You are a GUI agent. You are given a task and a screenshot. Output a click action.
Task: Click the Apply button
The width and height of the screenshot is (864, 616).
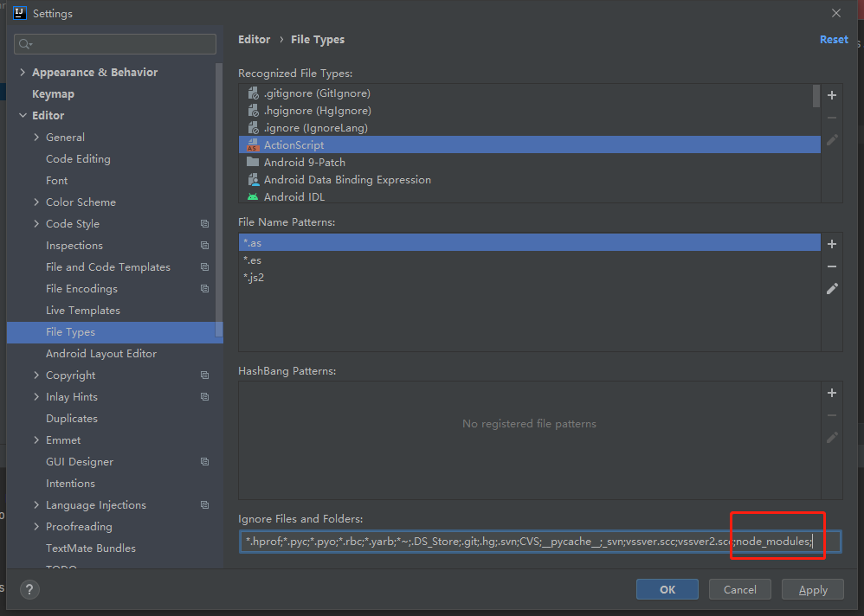[x=813, y=589]
